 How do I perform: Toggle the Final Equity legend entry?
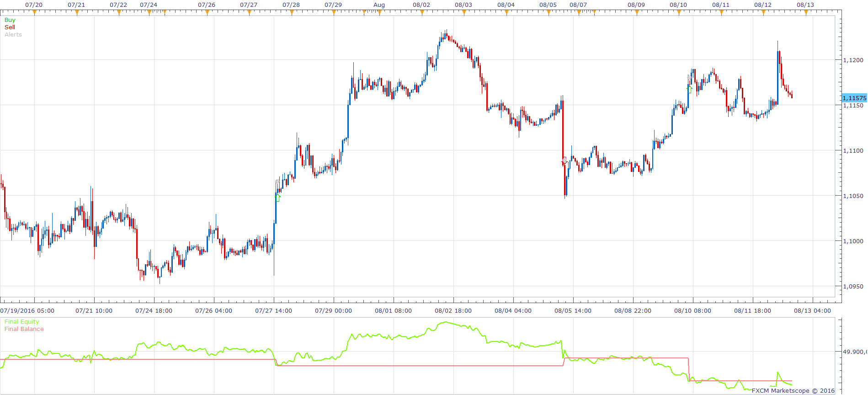[x=22, y=322]
